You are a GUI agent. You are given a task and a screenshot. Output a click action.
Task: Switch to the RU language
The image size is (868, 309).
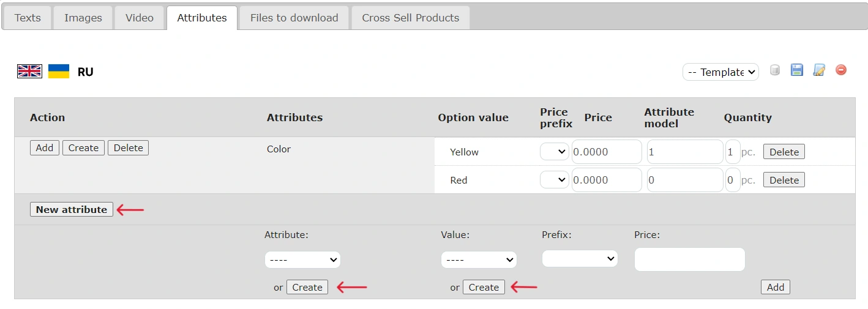point(85,72)
